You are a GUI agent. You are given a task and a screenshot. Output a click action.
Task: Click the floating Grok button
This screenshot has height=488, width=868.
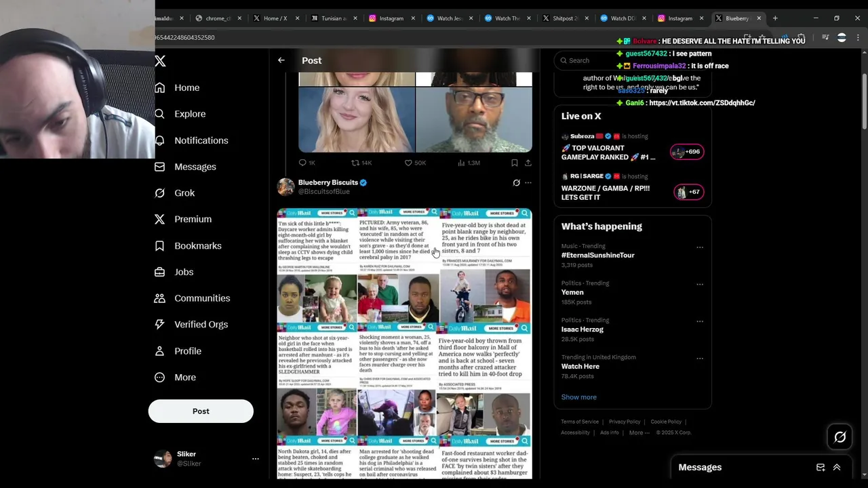click(840, 437)
